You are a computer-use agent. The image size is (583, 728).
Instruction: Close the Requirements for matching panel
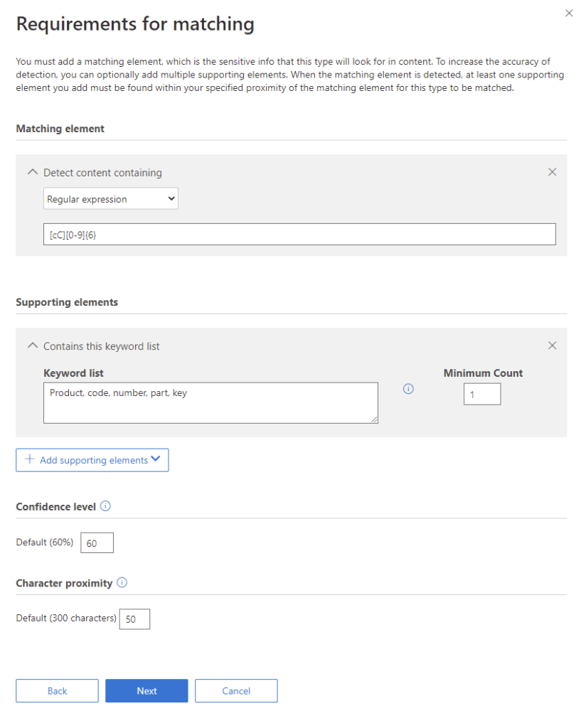click(569, 14)
